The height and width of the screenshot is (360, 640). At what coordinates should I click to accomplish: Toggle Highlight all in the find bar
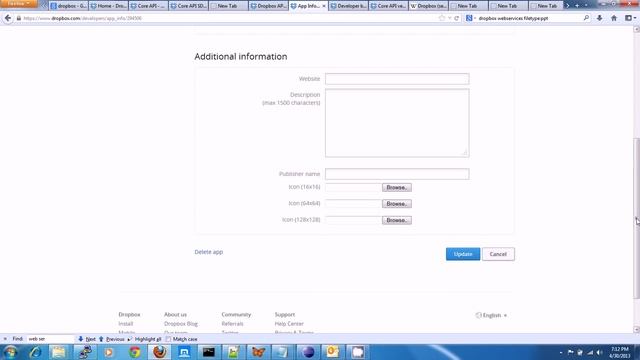[x=144, y=339]
